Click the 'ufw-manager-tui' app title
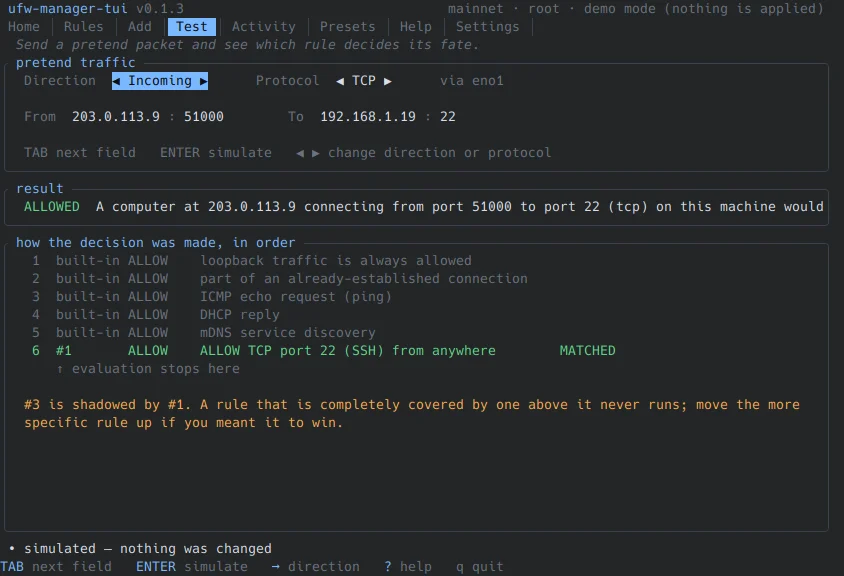This screenshot has width=844, height=576. (68, 9)
